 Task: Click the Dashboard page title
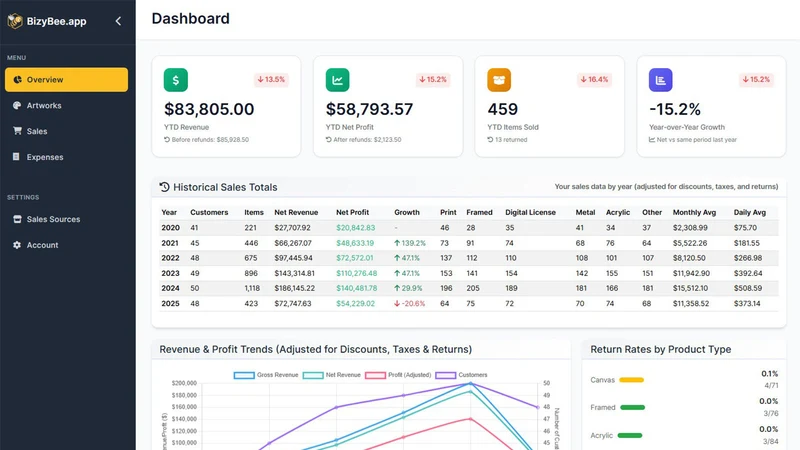pos(190,18)
